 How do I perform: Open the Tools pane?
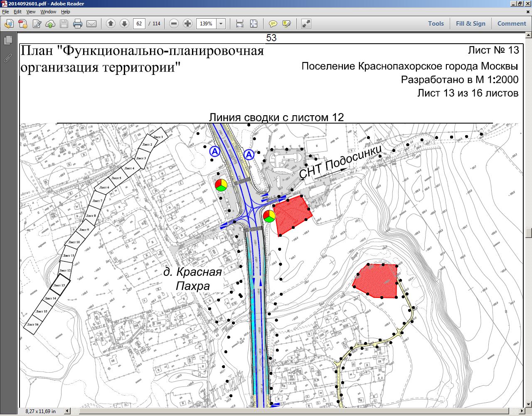tap(436, 24)
